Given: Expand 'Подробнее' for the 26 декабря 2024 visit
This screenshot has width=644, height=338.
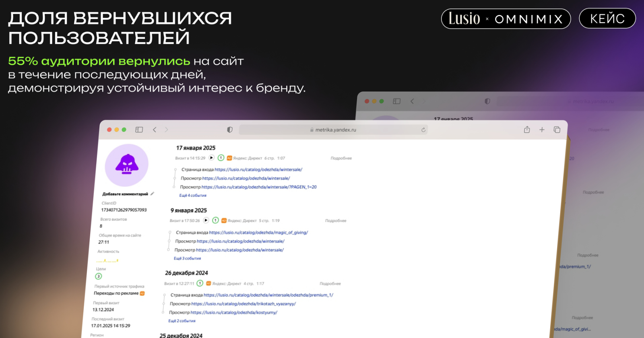Looking at the screenshot, I should point(330,284).
